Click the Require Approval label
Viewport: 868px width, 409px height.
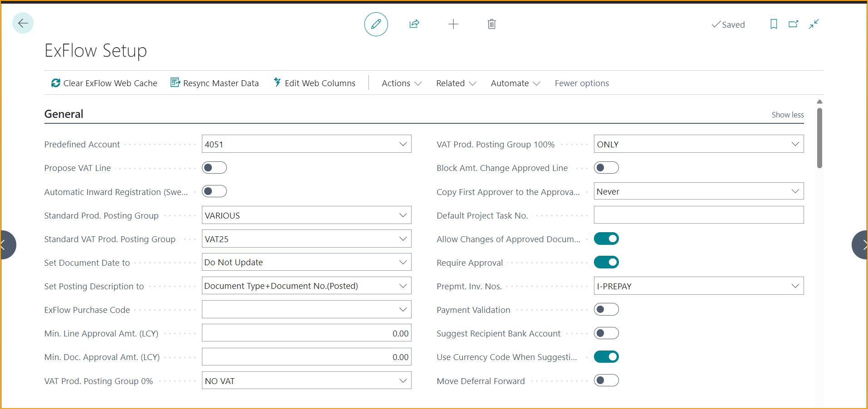coord(470,263)
